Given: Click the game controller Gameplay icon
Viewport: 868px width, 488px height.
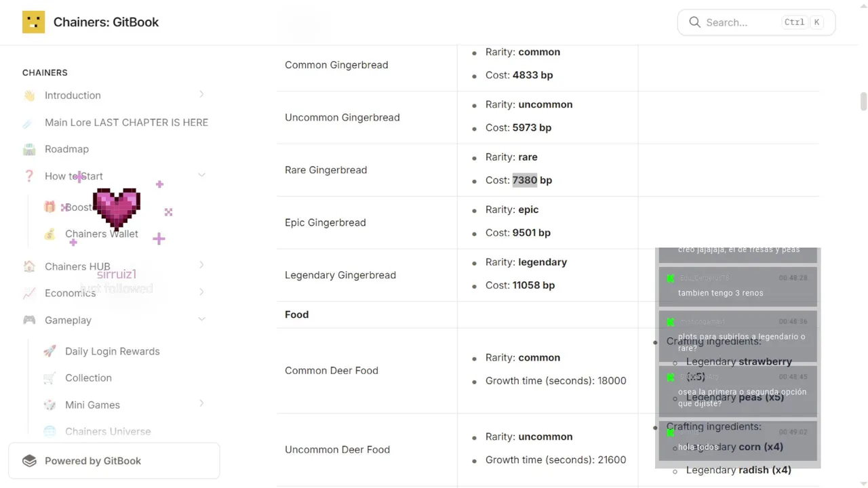Looking at the screenshot, I should pos(29,320).
